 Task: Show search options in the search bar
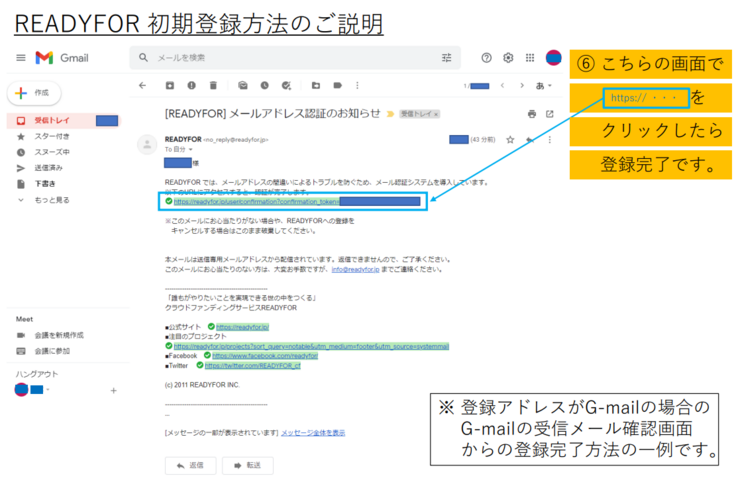(x=446, y=58)
